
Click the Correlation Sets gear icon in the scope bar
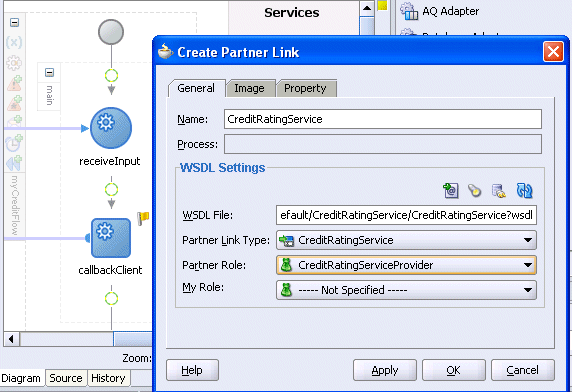(x=14, y=63)
